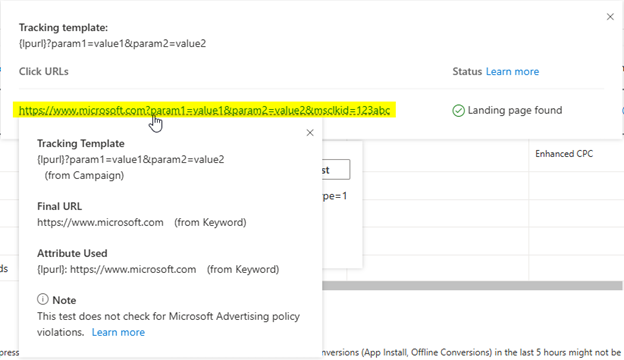Select the top dialog tracking template string
This screenshot has height=360, width=624.
tap(113, 43)
